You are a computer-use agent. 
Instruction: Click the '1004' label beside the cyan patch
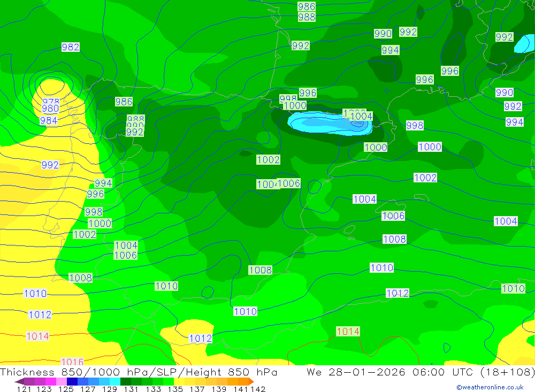(361, 116)
